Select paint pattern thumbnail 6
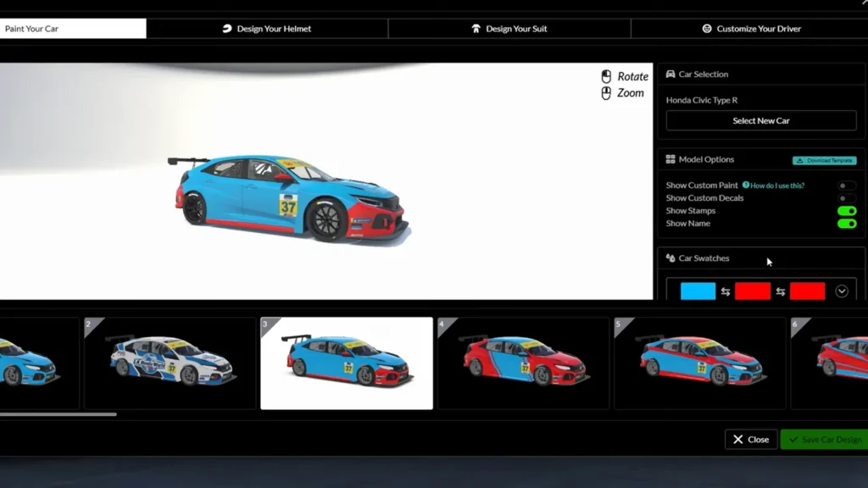This screenshot has width=868, height=488. [x=829, y=363]
